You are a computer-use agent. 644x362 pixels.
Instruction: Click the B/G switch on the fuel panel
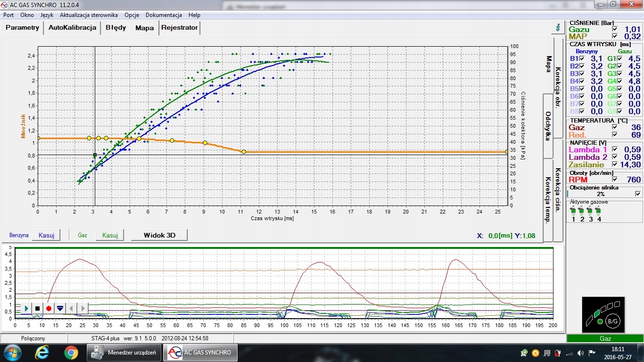pyautogui.click(x=612, y=321)
